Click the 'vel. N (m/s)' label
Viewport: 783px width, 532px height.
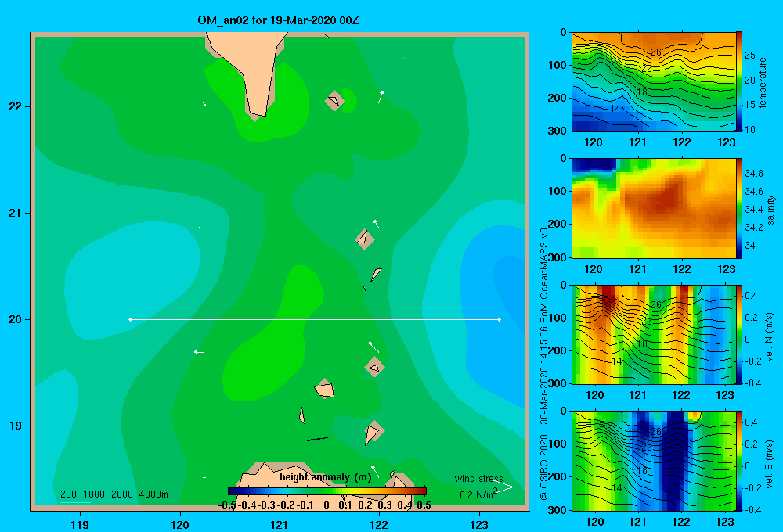(769, 337)
